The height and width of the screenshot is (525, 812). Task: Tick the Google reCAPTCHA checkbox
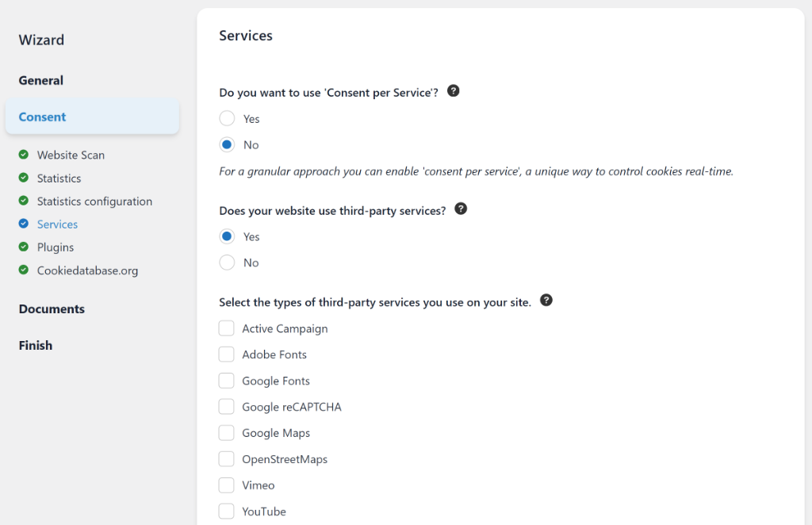226,407
